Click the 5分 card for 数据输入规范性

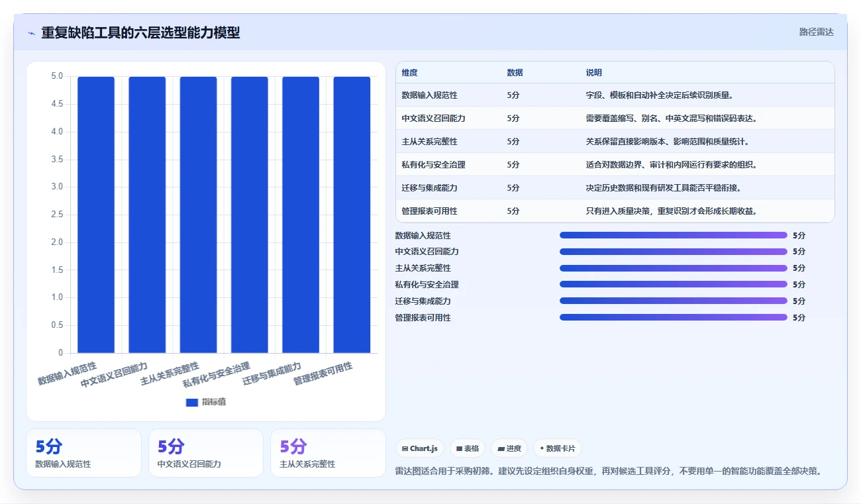click(x=83, y=453)
